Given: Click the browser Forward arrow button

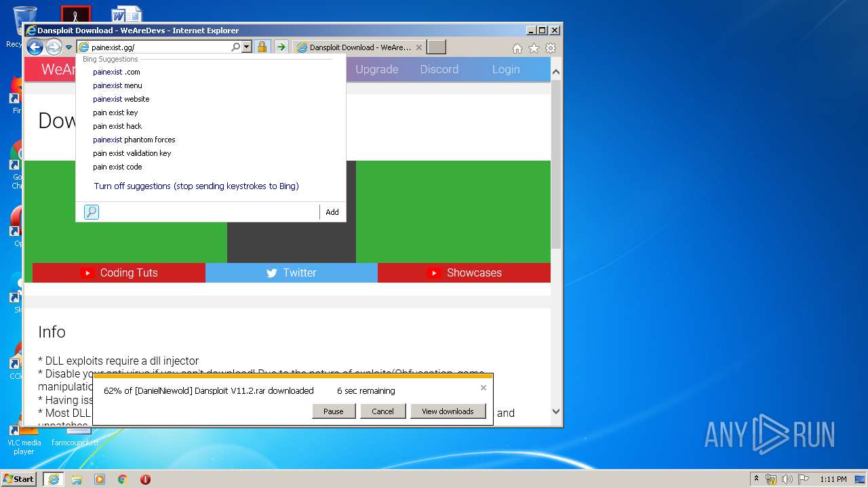Looking at the screenshot, I should [x=54, y=47].
